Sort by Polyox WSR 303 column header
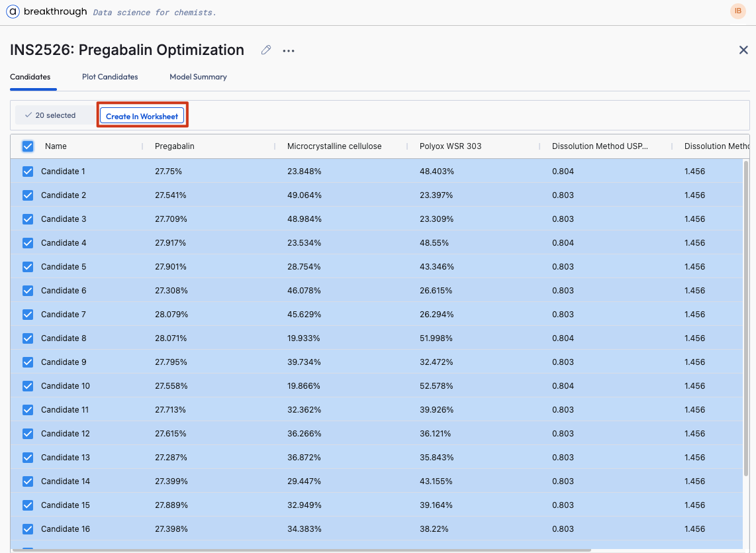The image size is (756, 553). pyautogui.click(x=450, y=146)
